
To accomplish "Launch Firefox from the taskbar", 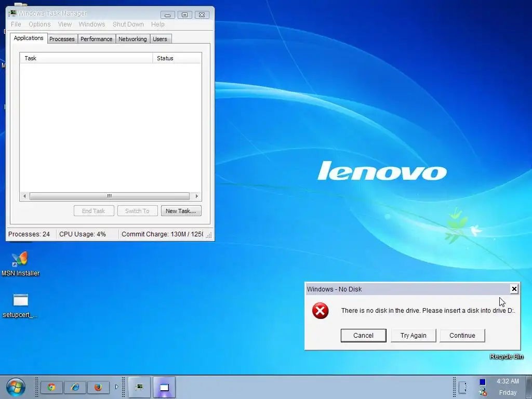I will click(98, 387).
